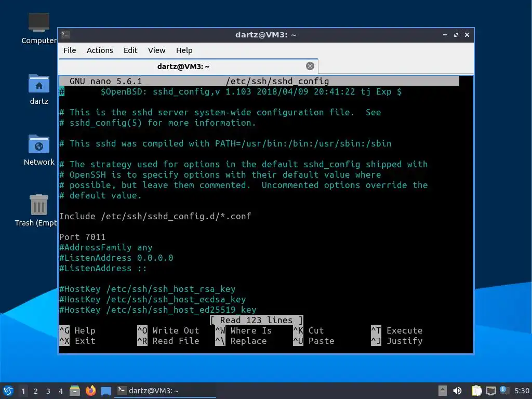Click the '^J Justify' nano shortcut
This screenshot has width=532, height=399.
[x=396, y=341]
